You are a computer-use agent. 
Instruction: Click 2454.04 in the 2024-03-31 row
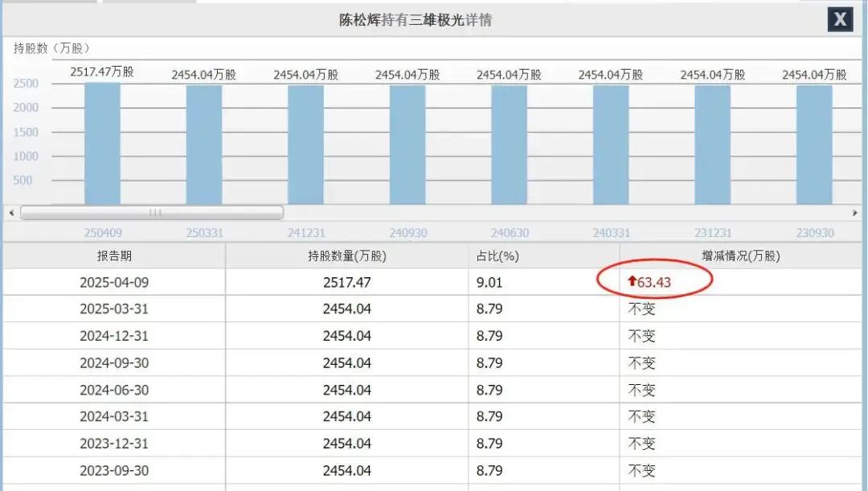click(347, 416)
